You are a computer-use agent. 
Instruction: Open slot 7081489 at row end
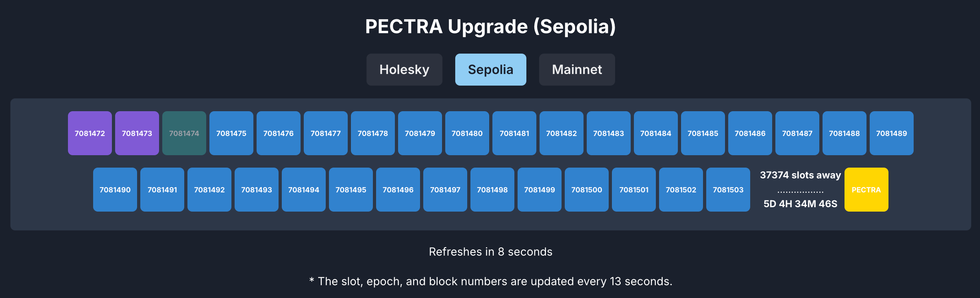[x=892, y=133]
